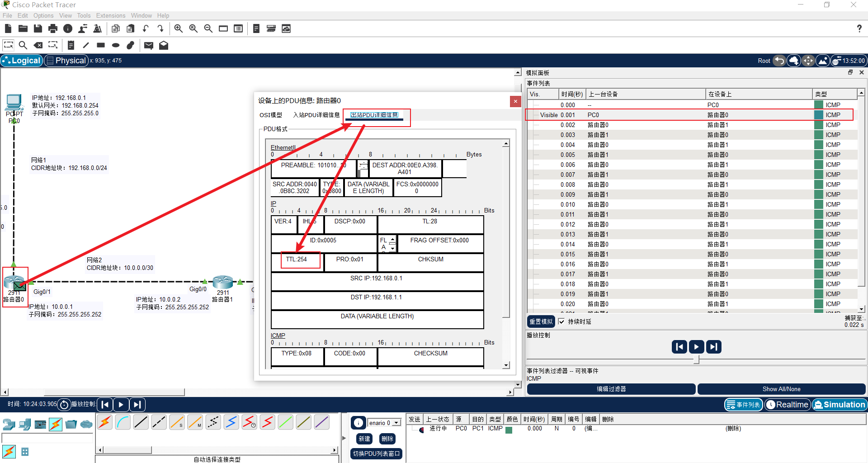Choose the light blue console cable
Viewport: 868px width, 463px height.
click(123, 422)
